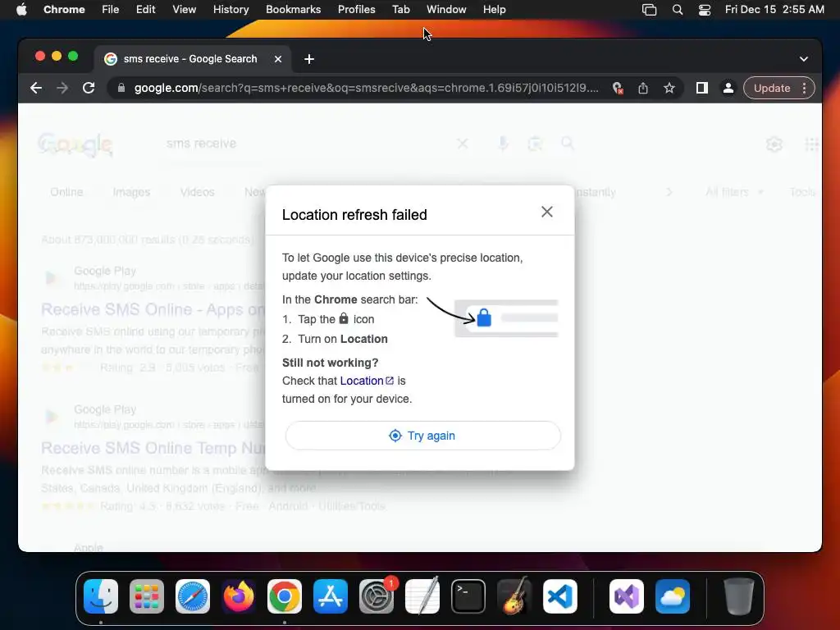The image size is (840, 630).
Task: Open the Weather app from the Dock
Action: tap(673, 596)
